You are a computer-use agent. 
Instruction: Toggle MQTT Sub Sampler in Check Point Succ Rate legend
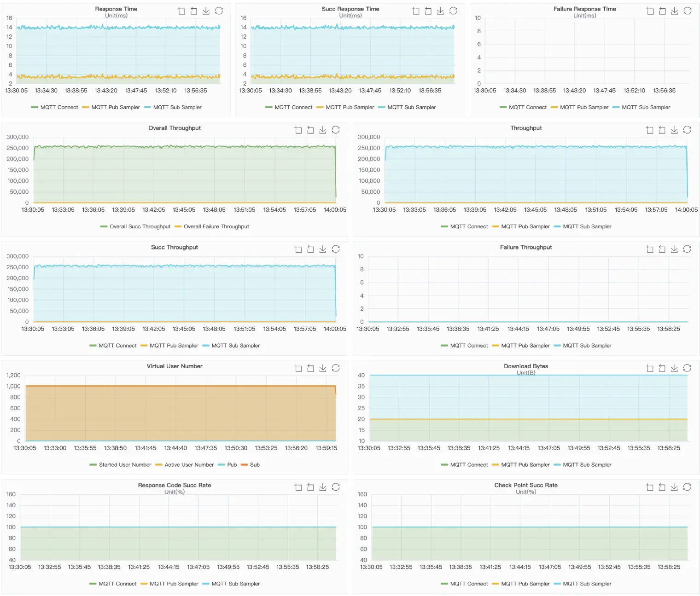coord(583,584)
